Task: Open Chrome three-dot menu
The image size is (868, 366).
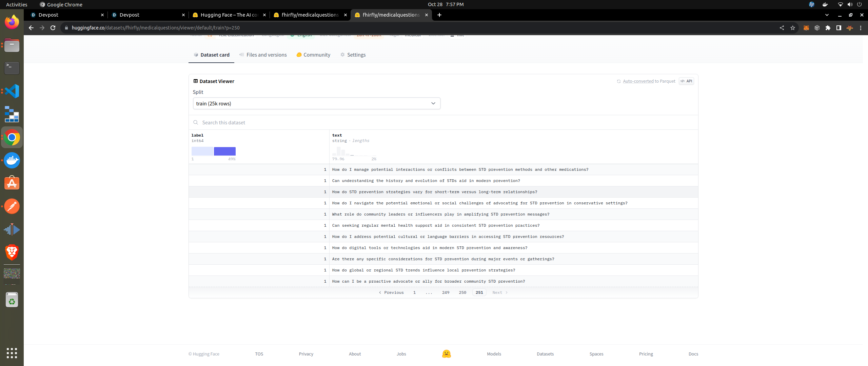Action: pos(861,28)
